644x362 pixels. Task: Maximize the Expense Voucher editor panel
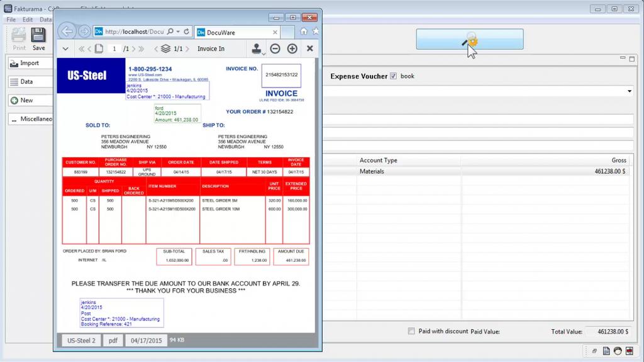(632, 59)
